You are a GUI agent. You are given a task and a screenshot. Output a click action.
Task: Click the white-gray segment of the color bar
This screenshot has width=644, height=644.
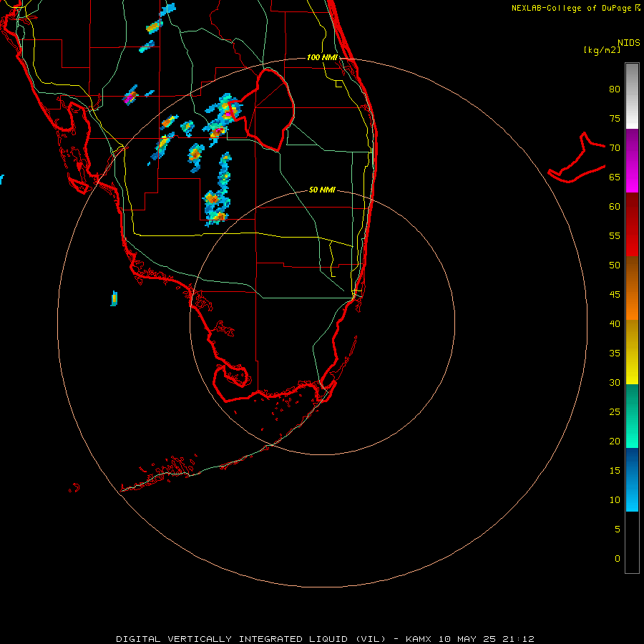632,96
